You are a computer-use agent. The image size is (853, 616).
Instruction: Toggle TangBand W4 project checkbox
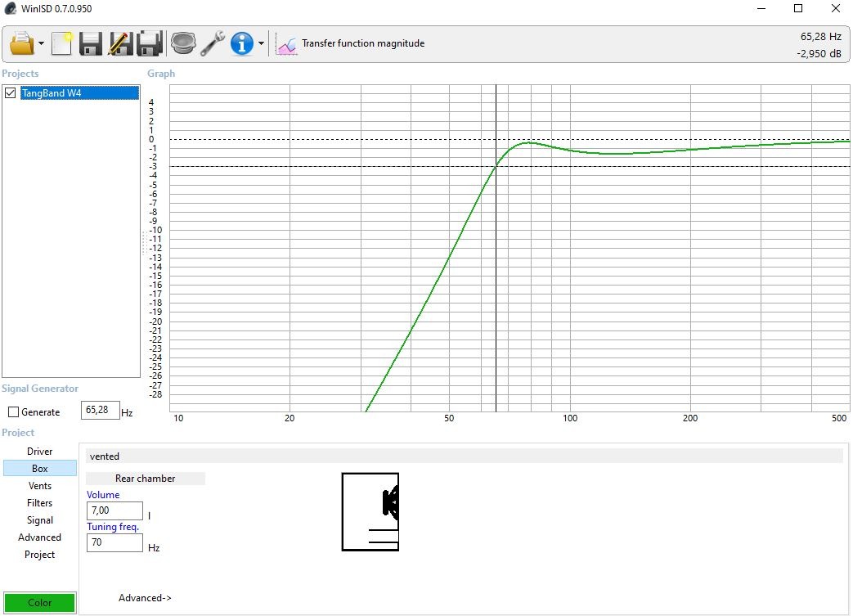pyautogui.click(x=10, y=93)
